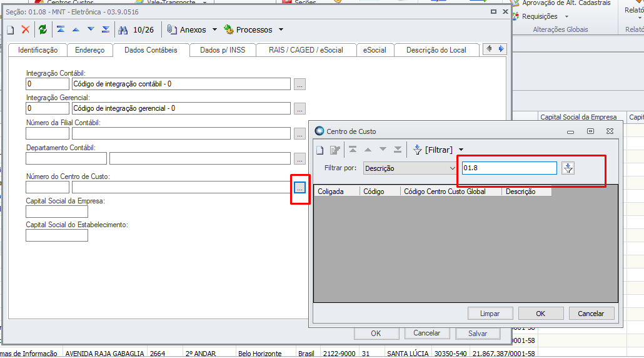Switch to Endereço tab
Viewport: 644px width, 358px height.
[89, 50]
